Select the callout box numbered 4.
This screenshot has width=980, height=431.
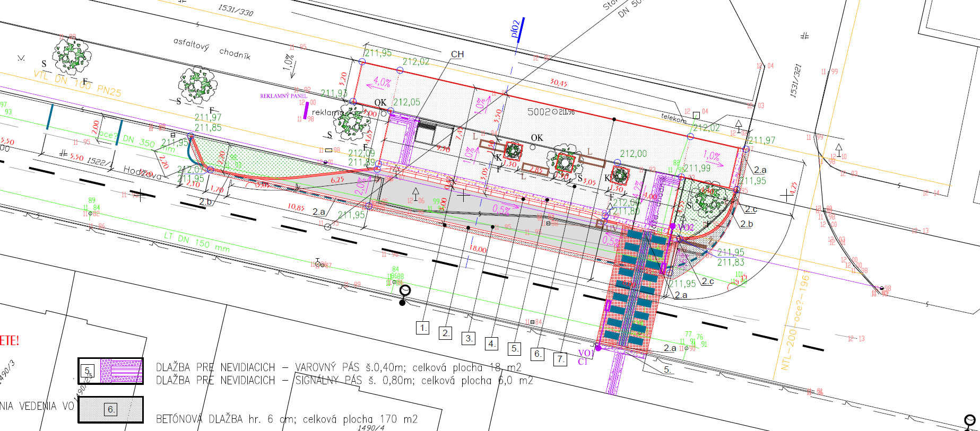tap(492, 344)
